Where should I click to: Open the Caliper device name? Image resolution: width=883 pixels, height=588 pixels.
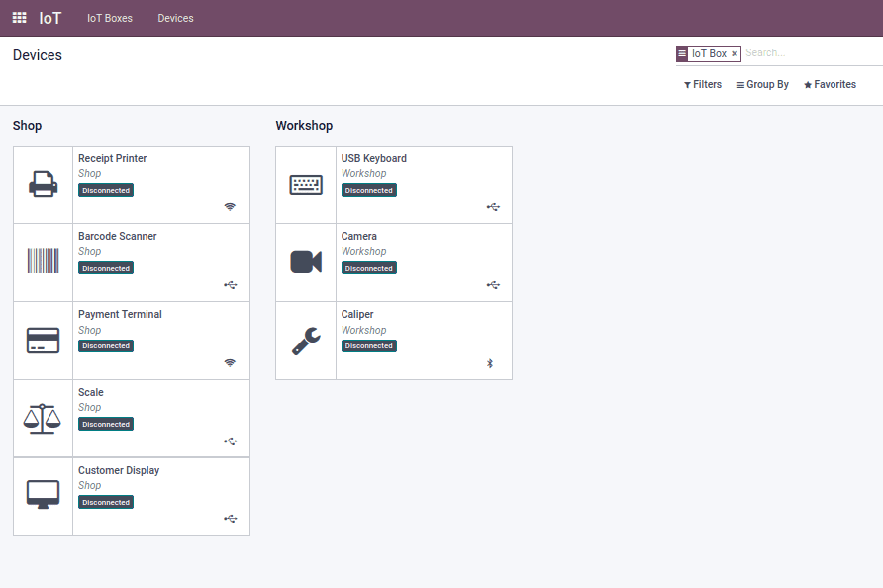(x=357, y=314)
